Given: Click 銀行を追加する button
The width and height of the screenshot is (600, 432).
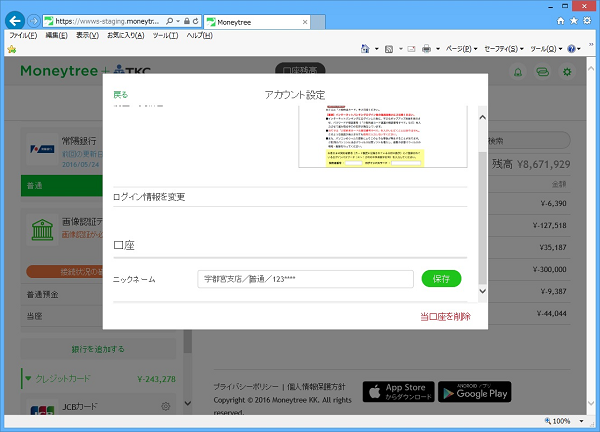Looking at the screenshot, I should point(98,349).
